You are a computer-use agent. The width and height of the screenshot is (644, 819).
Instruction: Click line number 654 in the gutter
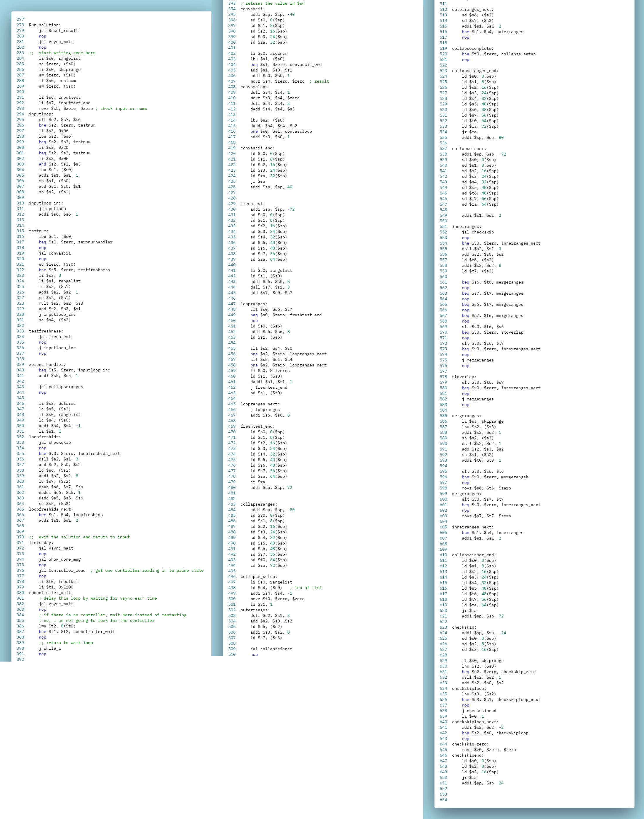coord(443,800)
